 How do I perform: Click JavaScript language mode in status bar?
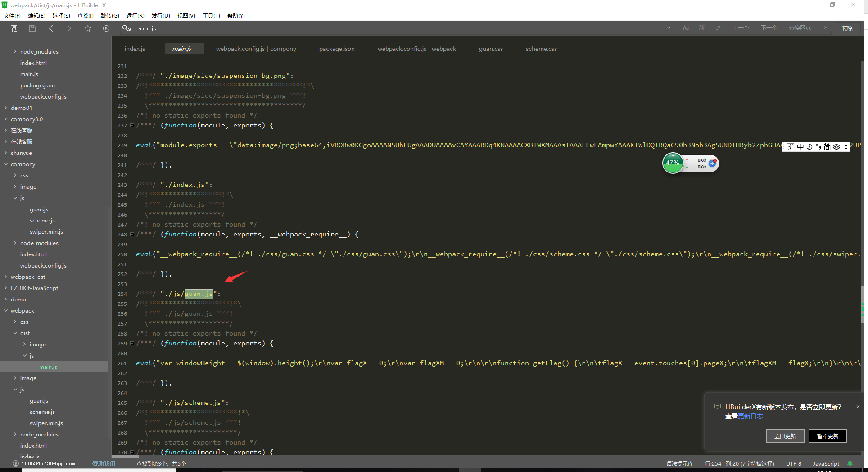point(826,463)
